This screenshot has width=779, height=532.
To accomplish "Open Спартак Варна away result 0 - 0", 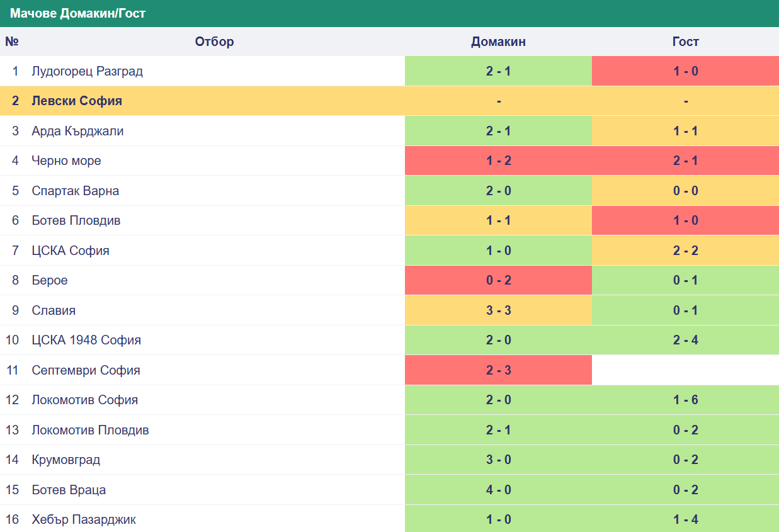I will tap(685, 191).
